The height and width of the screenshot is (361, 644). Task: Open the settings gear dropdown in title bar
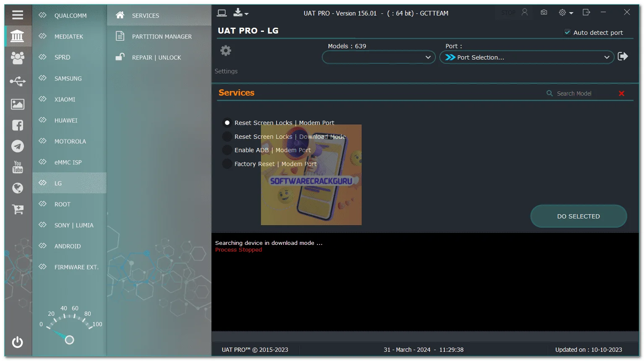[x=566, y=13]
